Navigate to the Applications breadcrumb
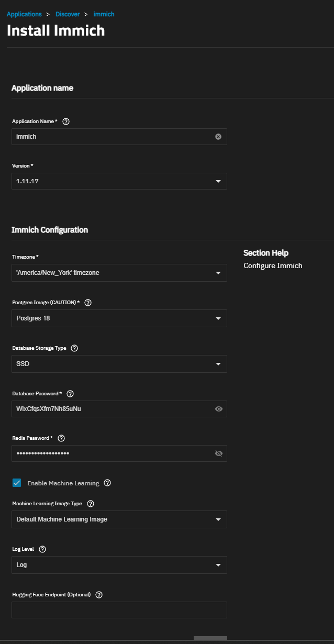The image size is (334, 644). point(24,14)
